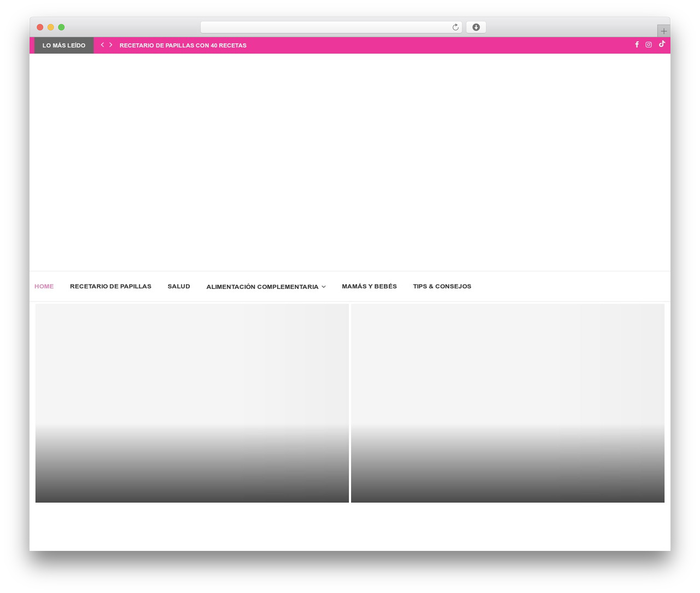Select the Lo Más Leído label

point(64,45)
